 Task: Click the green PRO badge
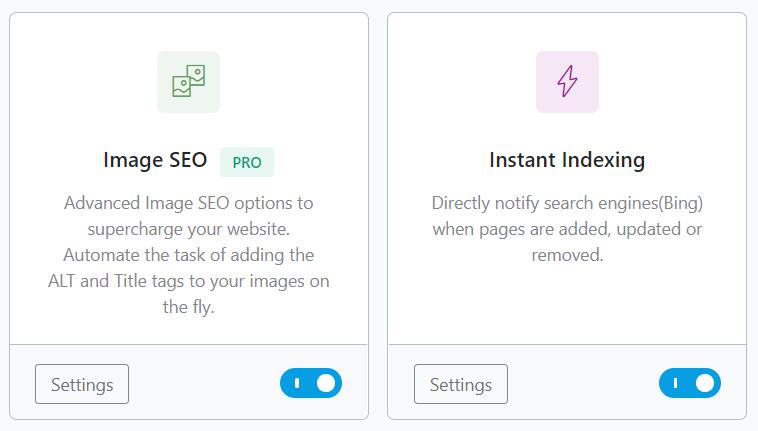coord(247,162)
